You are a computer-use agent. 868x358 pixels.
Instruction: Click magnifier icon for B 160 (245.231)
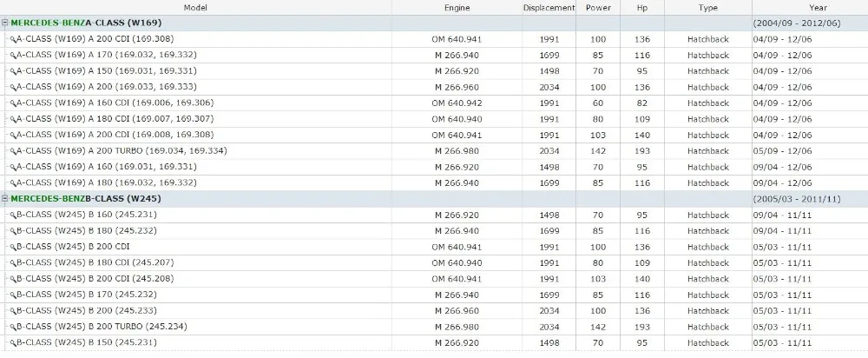point(13,215)
